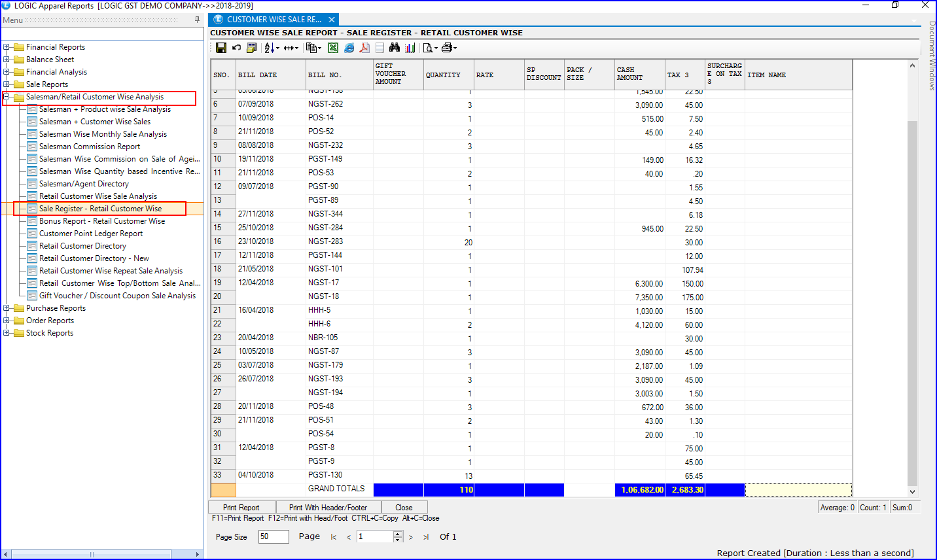Open Retail Customer Wise Sale Analysis
The width and height of the screenshot is (937, 560).
98,196
